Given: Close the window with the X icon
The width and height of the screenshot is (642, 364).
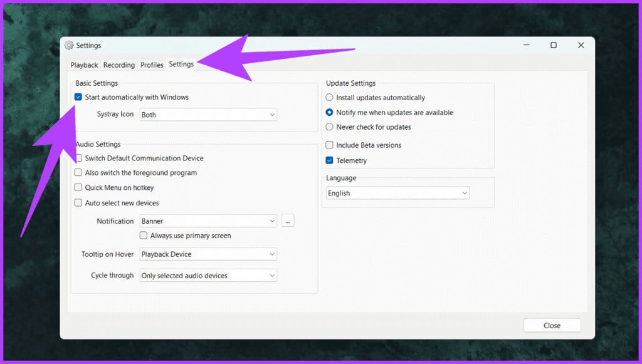Looking at the screenshot, I should 581,45.
